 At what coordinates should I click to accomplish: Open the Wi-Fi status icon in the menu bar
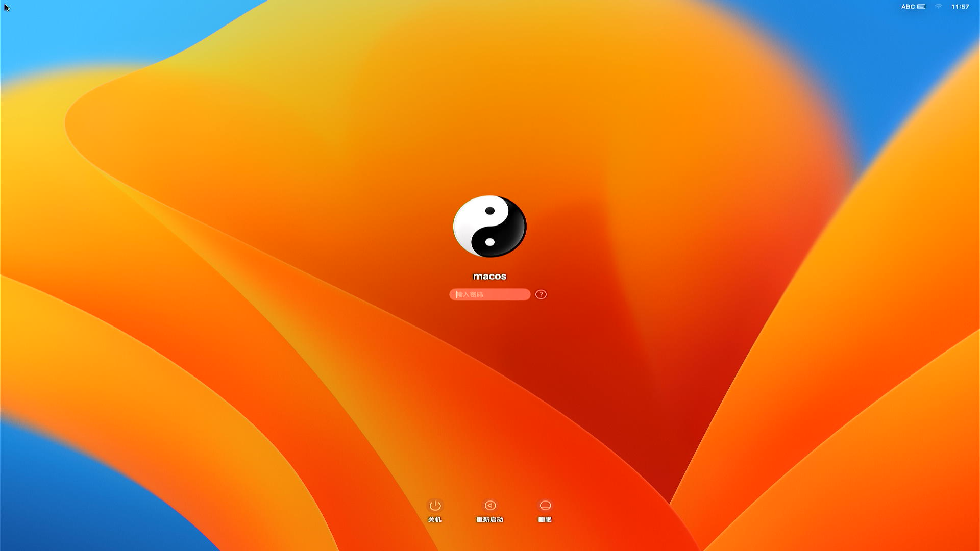pos(938,7)
